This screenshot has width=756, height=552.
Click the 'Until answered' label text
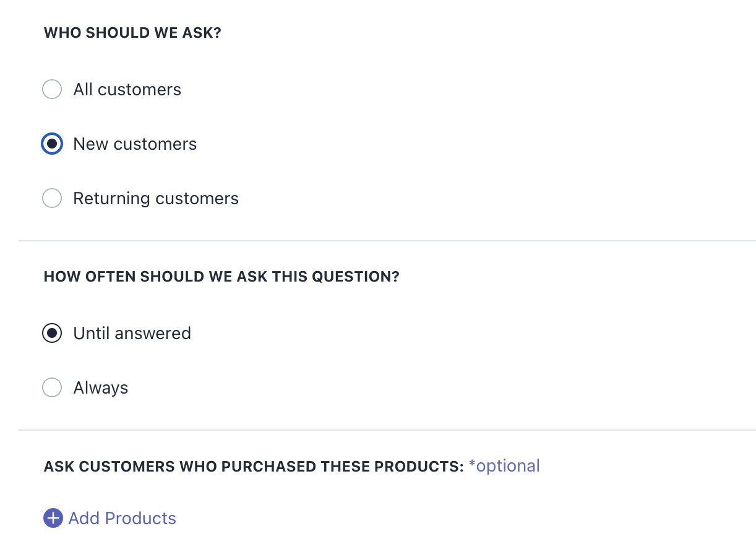pyautogui.click(x=132, y=334)
